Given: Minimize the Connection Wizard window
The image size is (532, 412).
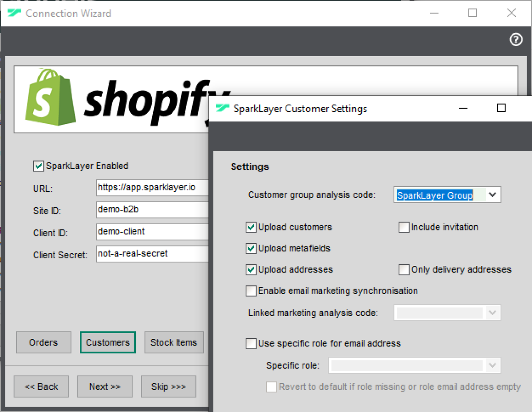Looking at the screenshot, I should tap(434, 13).
